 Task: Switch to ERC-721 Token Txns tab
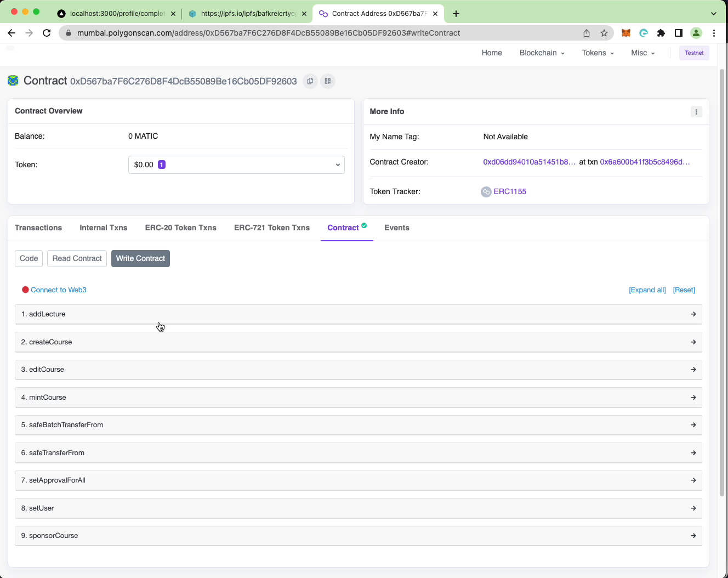[272, 228]
